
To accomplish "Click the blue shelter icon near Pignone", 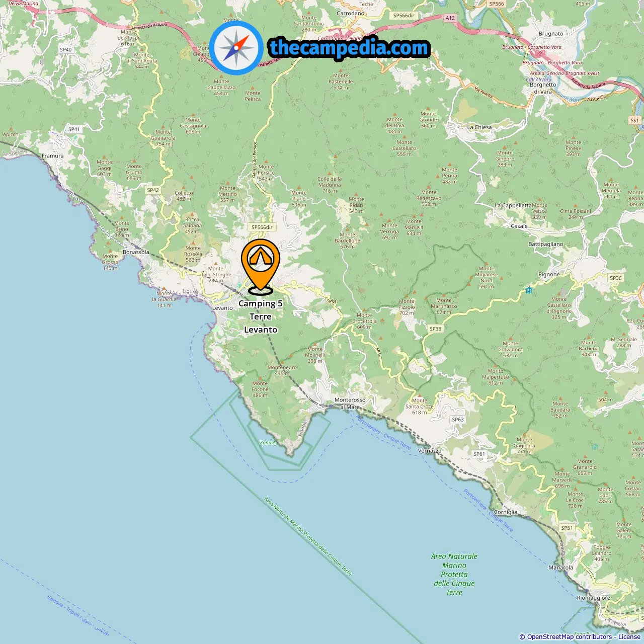I will [x=529, y=290].
